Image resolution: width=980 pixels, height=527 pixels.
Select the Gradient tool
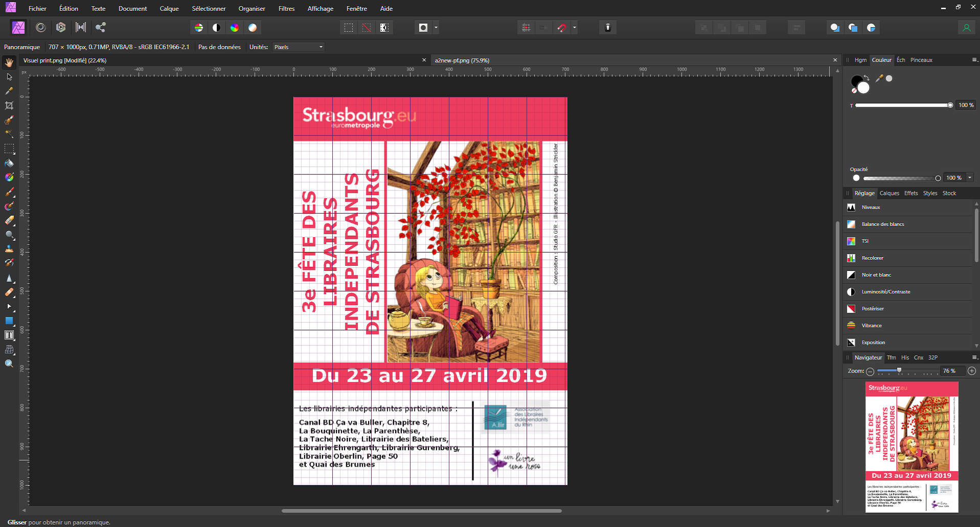click(x=9, y=177)
